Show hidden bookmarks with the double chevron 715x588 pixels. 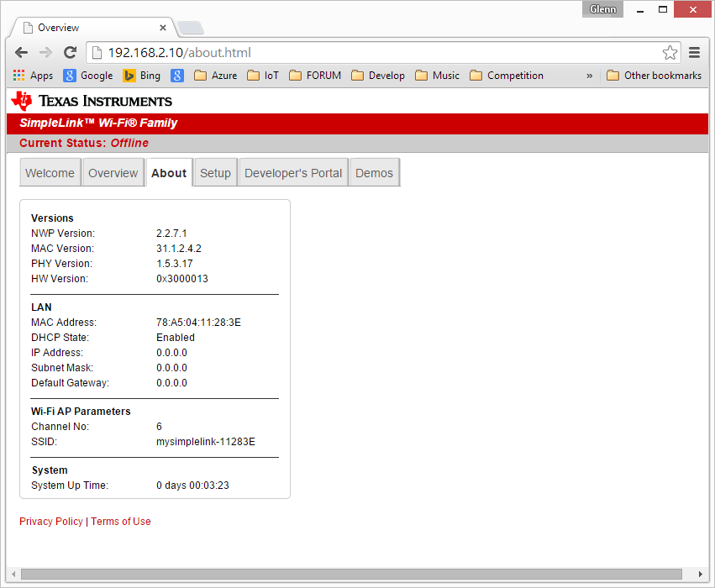(589, 76)
